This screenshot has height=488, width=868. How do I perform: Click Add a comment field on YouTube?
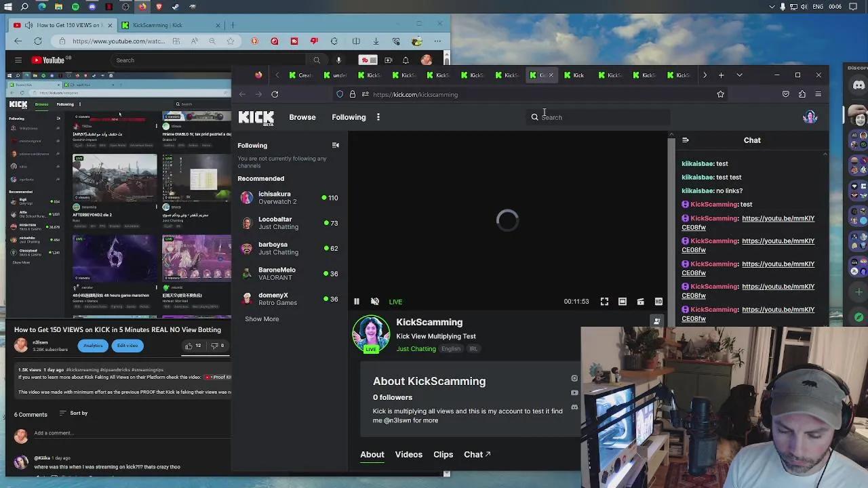(x=132, y=433)
